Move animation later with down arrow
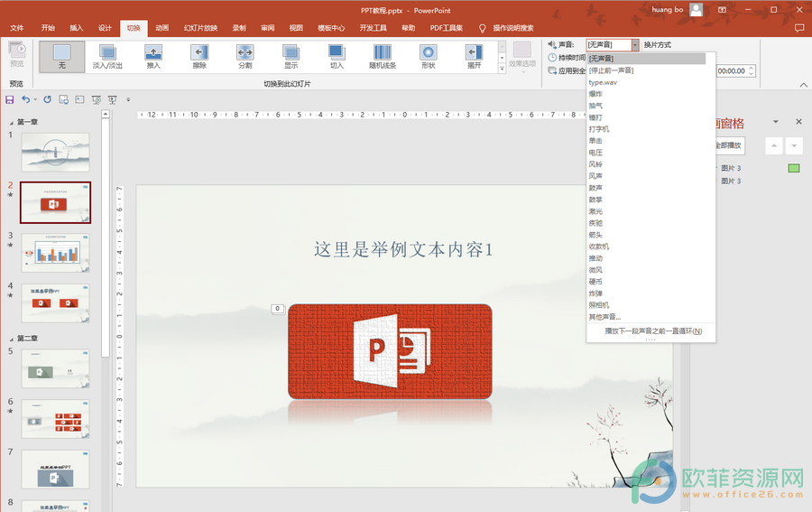This screenshot has height=512, width=812. [x=794, y=145]
